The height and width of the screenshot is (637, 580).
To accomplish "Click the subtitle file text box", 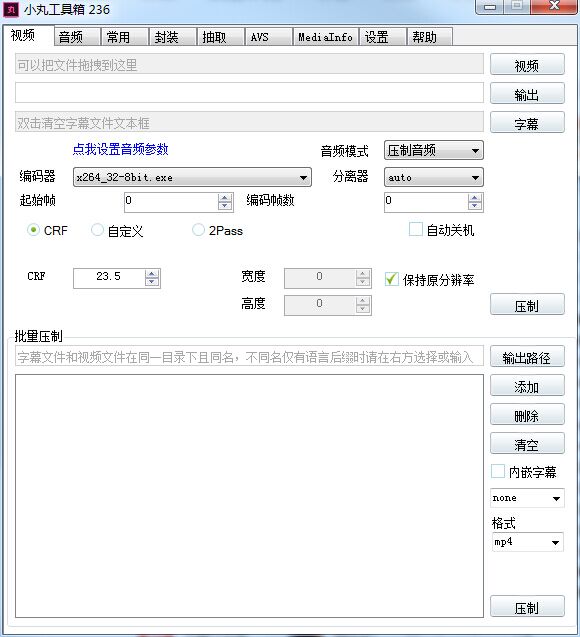I will 249,122.
